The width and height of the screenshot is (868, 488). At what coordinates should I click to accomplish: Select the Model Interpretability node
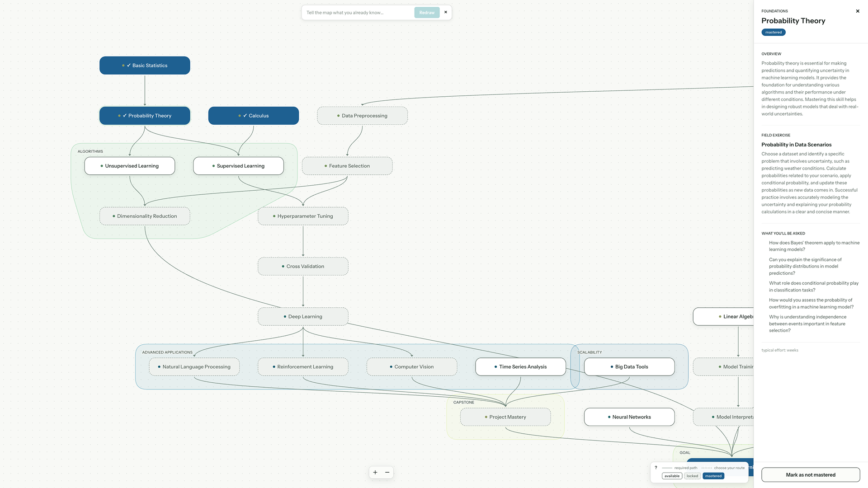[x=723, y=417]
